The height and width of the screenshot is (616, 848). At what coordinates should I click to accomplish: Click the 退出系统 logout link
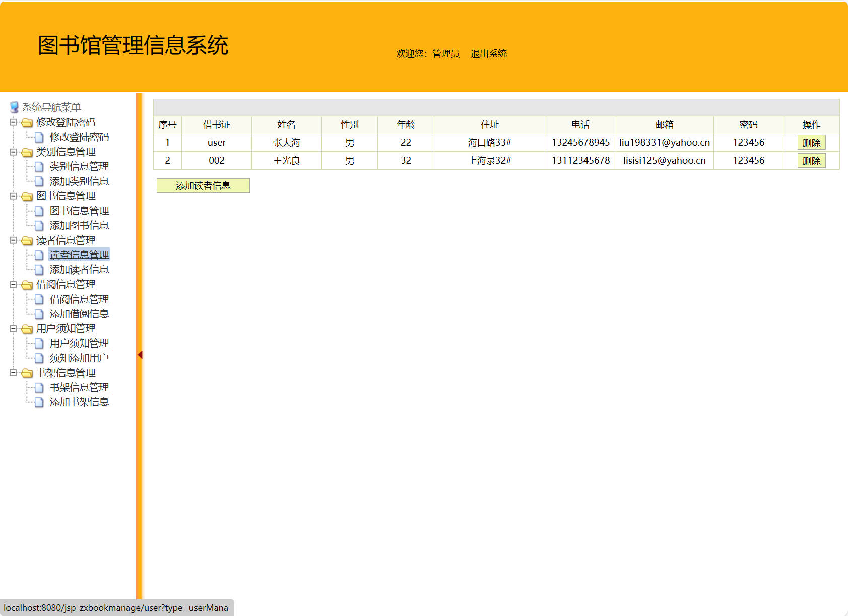click(x=488, y=53)
